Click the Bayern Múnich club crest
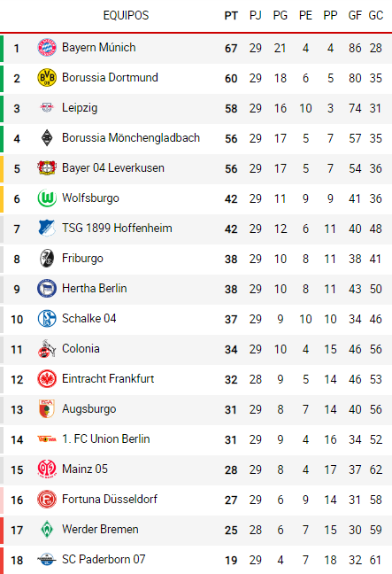This screenshot has width=392, height=574. point(47,48)
